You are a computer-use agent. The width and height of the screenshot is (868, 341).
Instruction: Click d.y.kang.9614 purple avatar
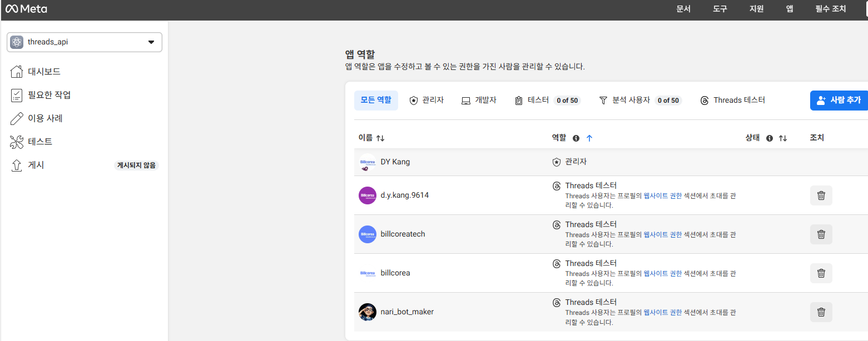(x=368, y=195)
